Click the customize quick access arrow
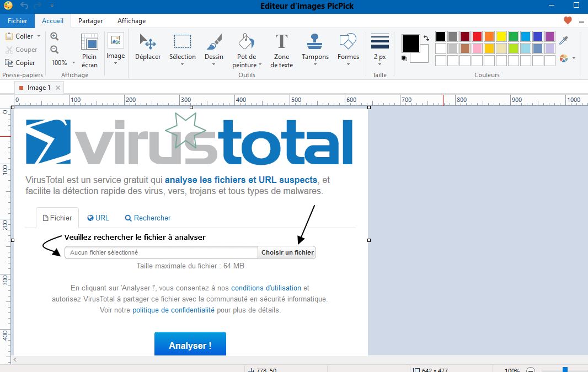Screen dimensions: 588x372 pos(52,6)
